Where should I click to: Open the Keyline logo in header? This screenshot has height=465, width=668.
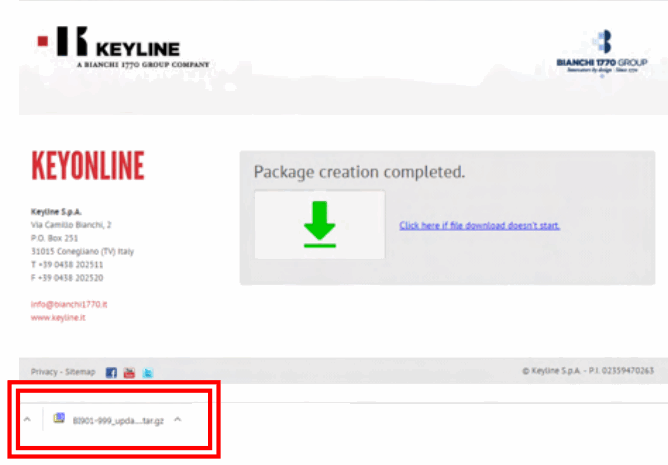pos(124,47)
